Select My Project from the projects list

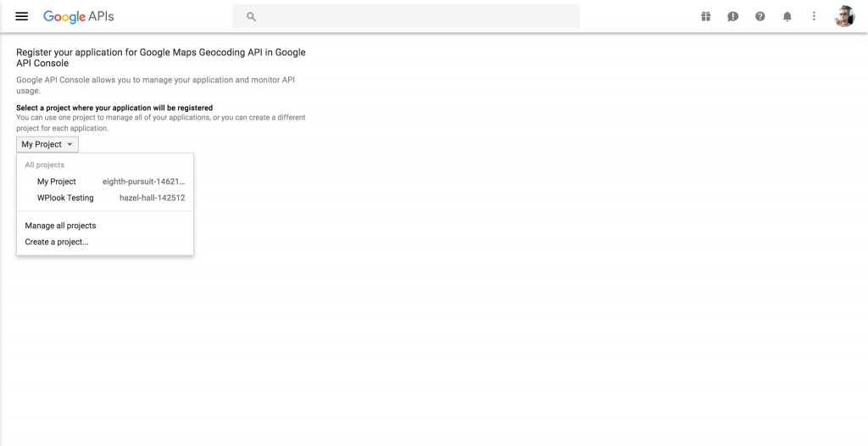point(57,181)
